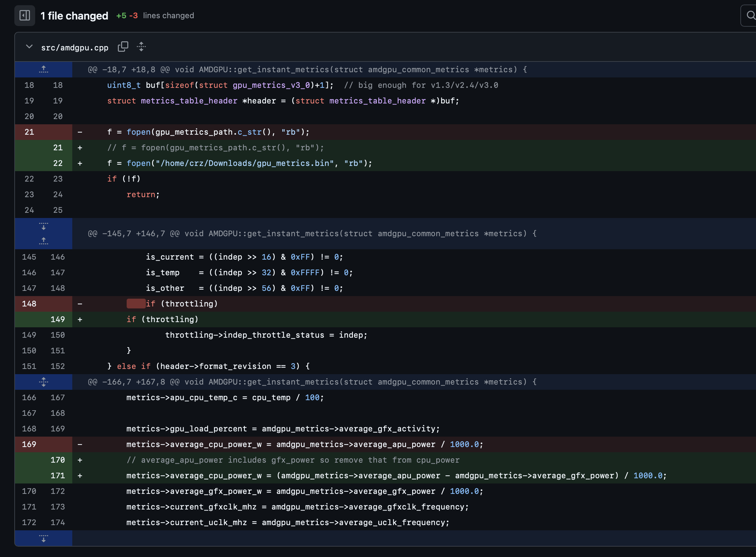The width and height of the screenshot is (756, 557).
Task: Click the search icon at top right
Action: (x=750, y=16)
